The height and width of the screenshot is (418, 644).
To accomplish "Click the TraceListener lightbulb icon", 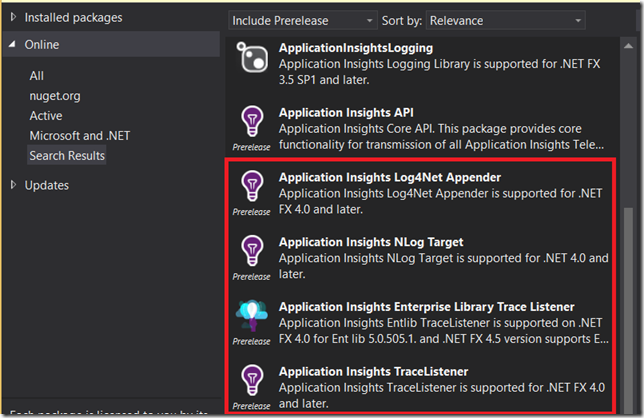I will pyautogui.click(x=252, y=380).
